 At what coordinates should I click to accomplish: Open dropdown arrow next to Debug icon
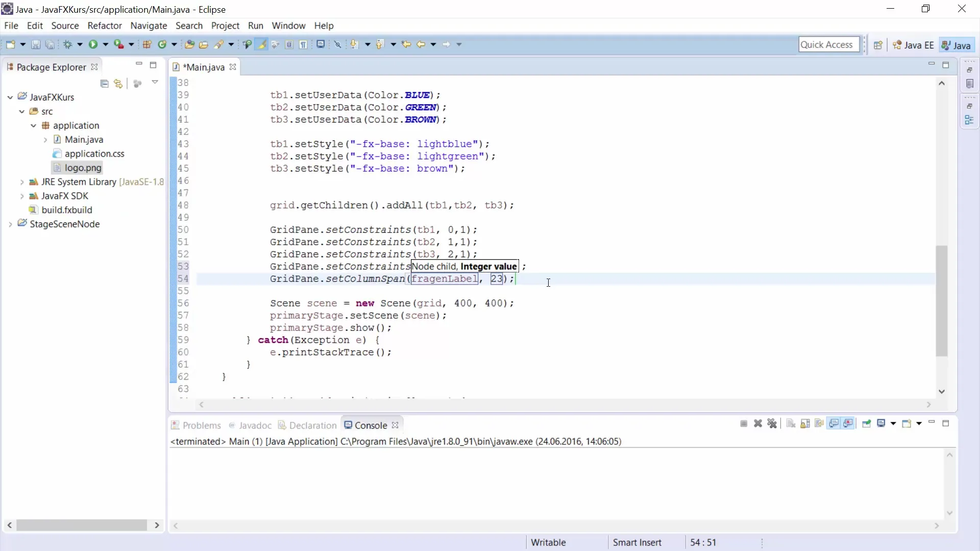[x=80, y=44]
